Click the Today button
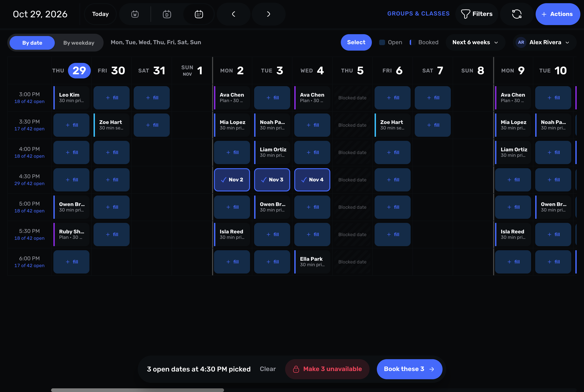Image resolution: width=584 pixels, height=392 pixels. click(100, 14)
